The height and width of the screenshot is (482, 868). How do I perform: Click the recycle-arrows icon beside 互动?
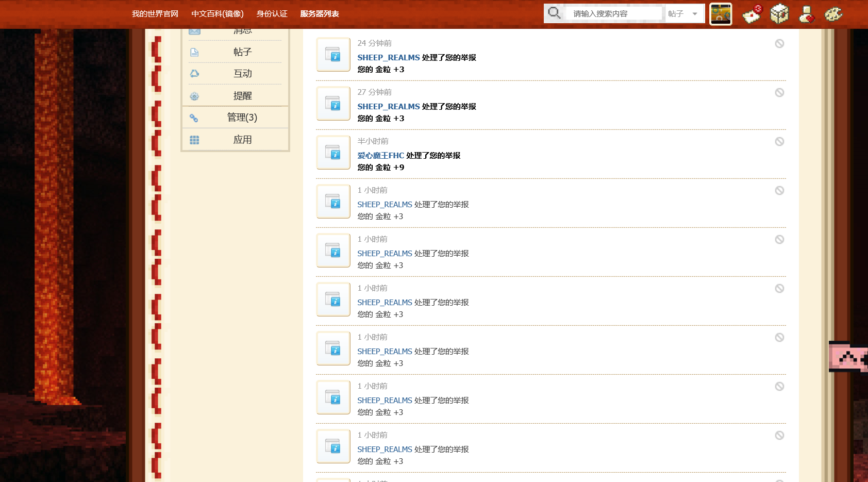[194, 74]
